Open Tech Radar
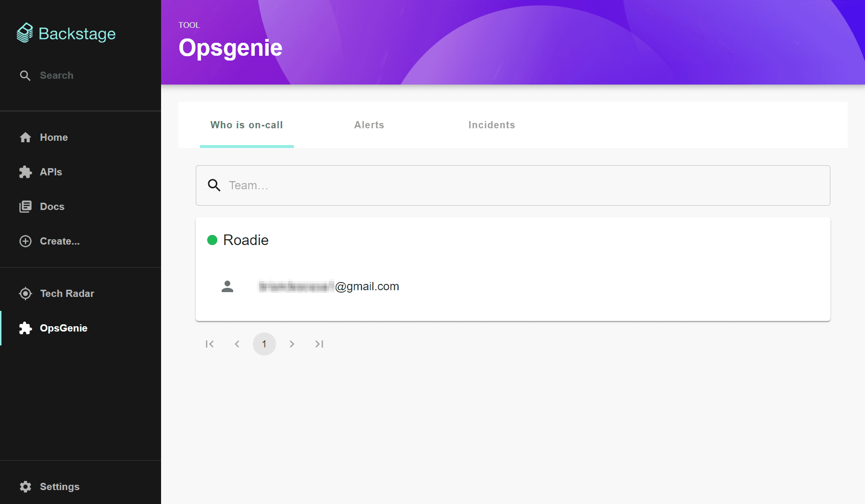The image size is (865, 504). [x=80, y=294]
